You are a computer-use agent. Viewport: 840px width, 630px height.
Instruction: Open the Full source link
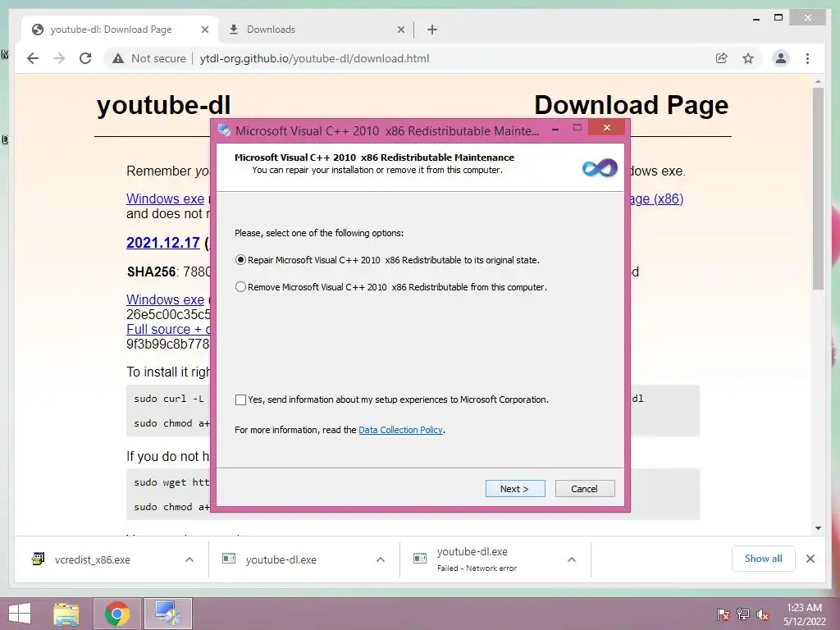point(168,329)
